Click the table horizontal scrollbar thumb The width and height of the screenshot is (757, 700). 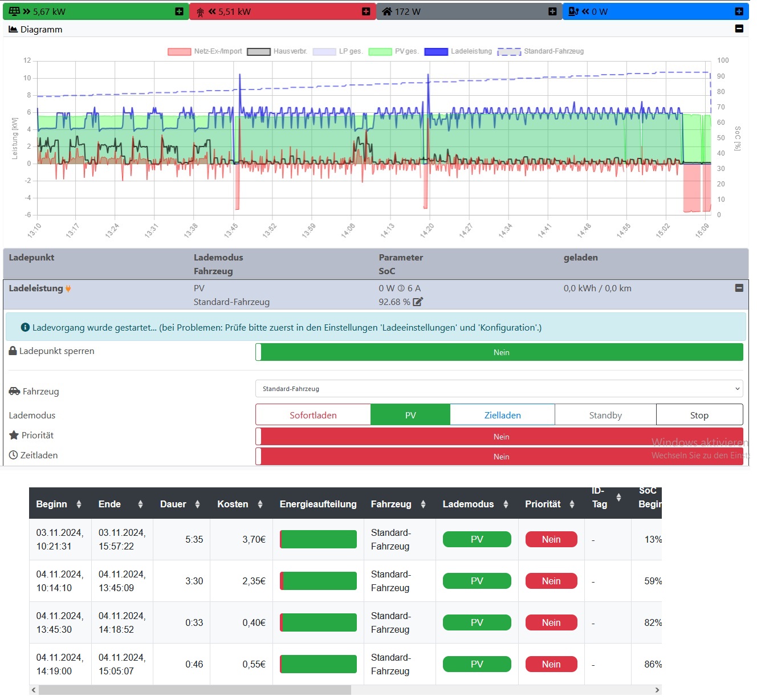pos(195,690)
